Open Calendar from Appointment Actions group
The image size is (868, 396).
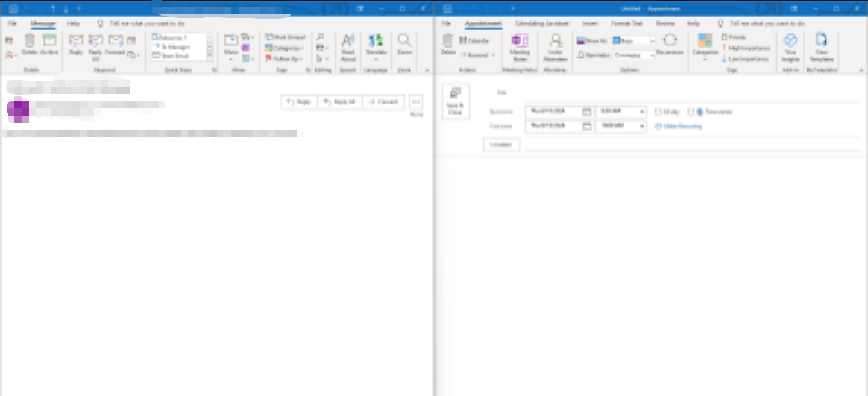[x=474, y=40]
